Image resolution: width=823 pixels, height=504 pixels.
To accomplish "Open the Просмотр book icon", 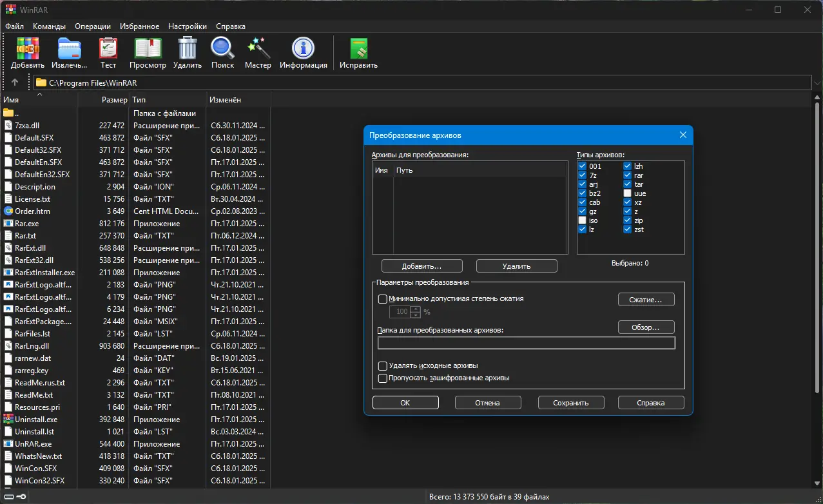I will coord(148,53).
